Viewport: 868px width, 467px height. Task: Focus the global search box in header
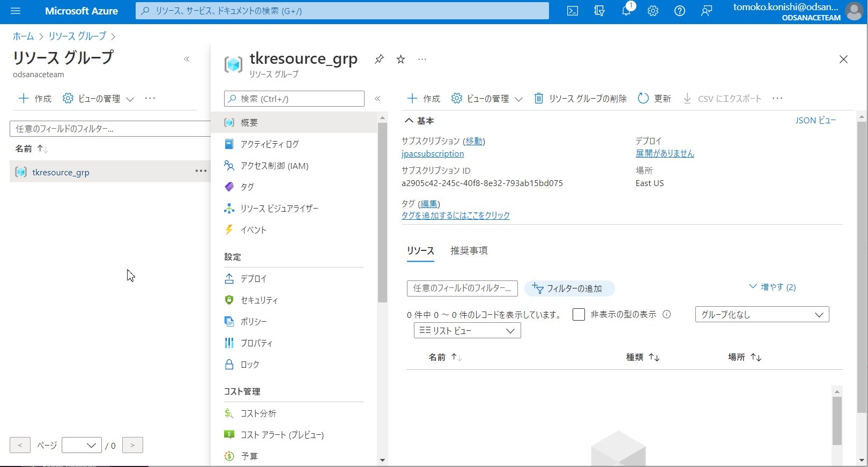[342, 11]
